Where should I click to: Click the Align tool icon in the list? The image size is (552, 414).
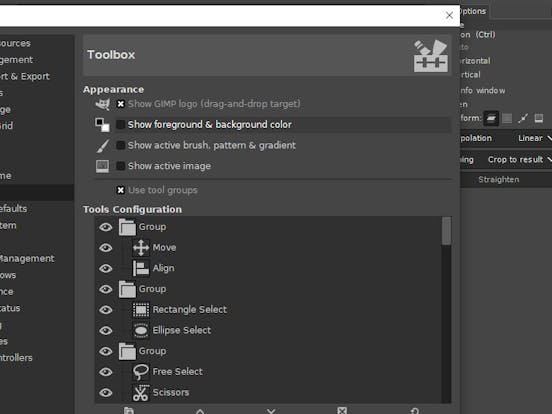click(141, 269)
